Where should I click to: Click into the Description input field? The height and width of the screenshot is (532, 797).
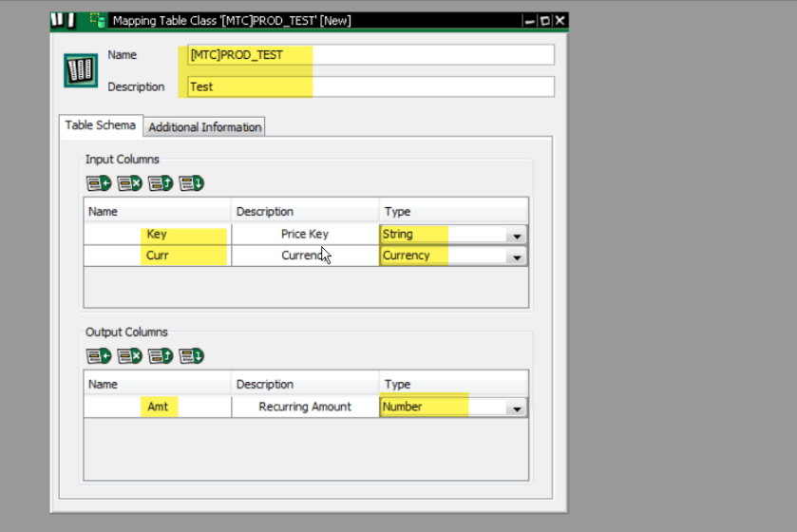(370, 86)
